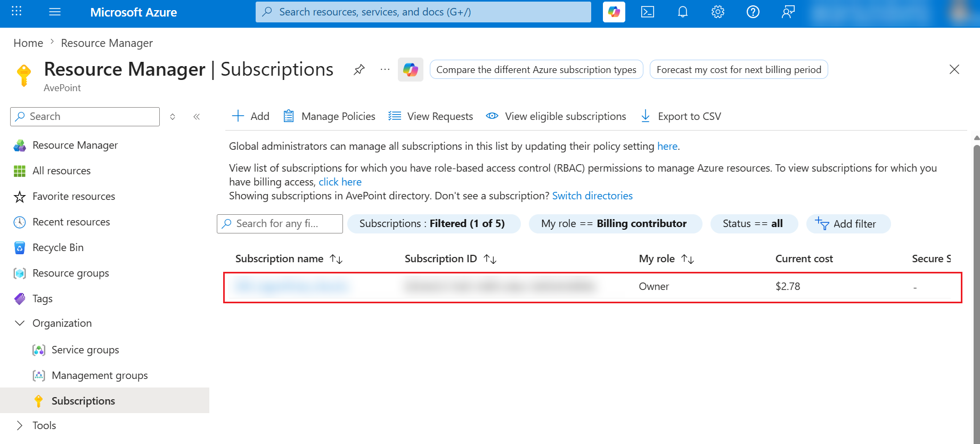
Task: Open View Requests
Action: click(x=430, y=116)
